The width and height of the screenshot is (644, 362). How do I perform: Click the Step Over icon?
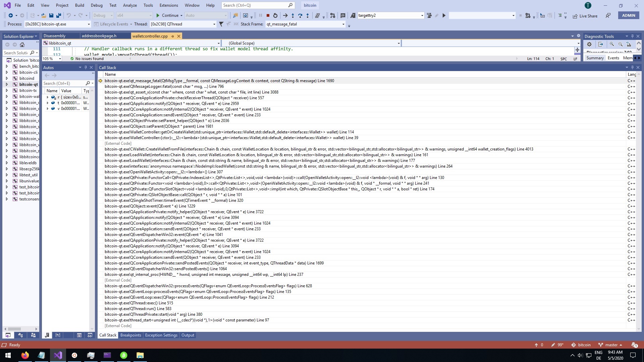coord(300,15)
